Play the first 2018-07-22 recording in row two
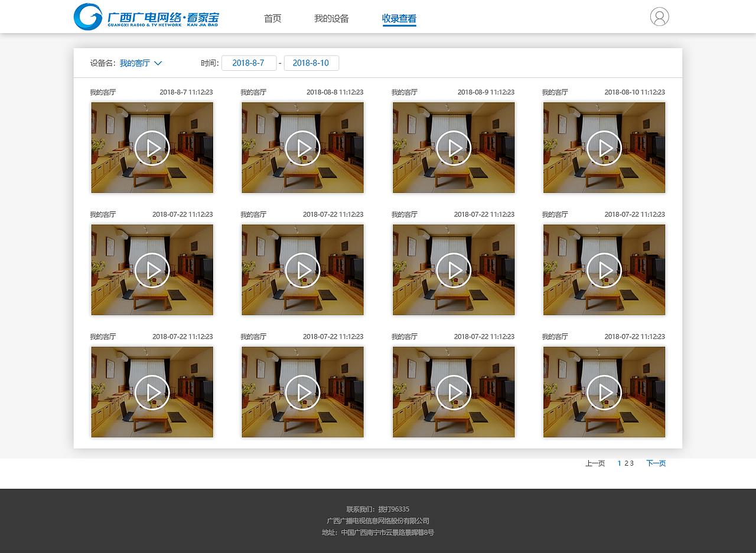 [152, 270]
